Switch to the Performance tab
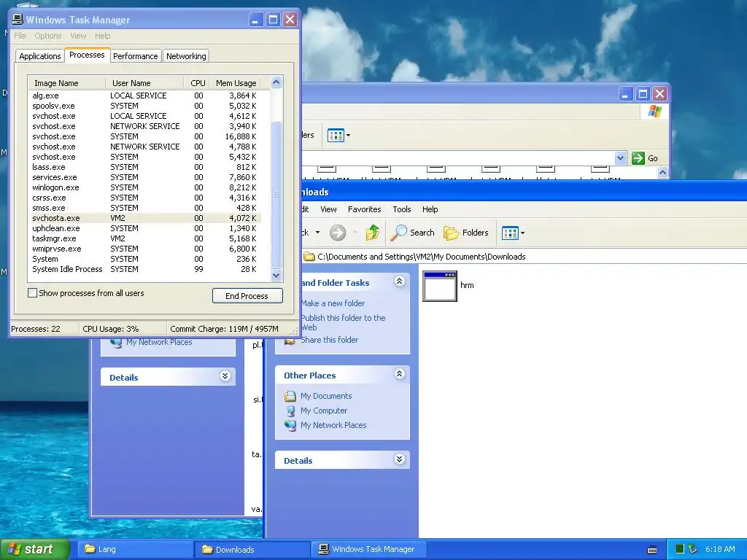The width and height of the screenshot is (747, 560). tap(135, 56)
